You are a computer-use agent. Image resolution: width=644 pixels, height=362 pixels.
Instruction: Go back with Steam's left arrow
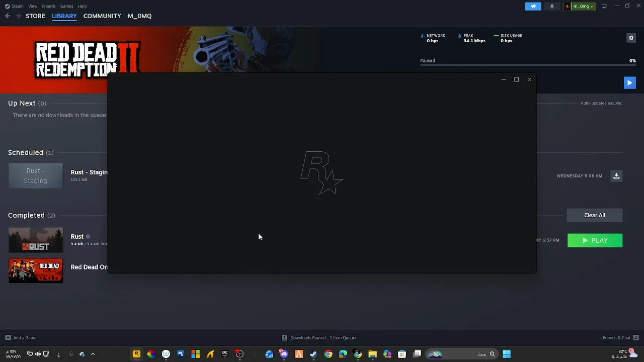point(8,16)
